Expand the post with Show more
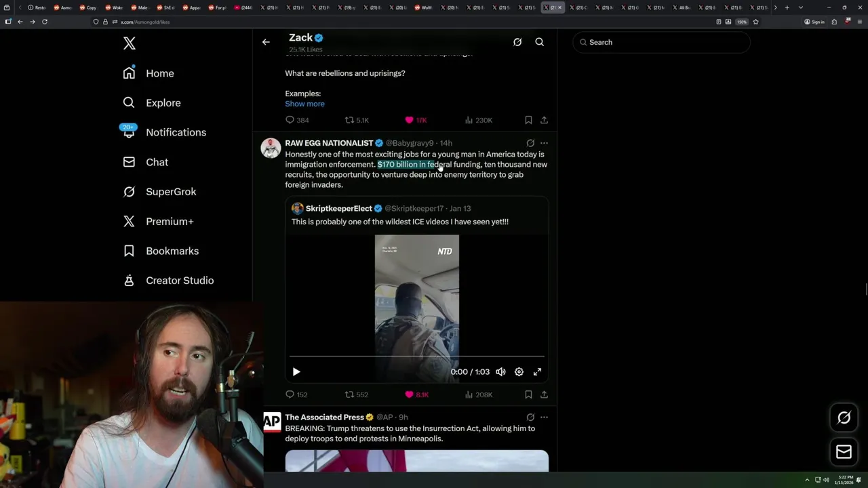Screen dimensions: 868x488 tap(304, 104)
